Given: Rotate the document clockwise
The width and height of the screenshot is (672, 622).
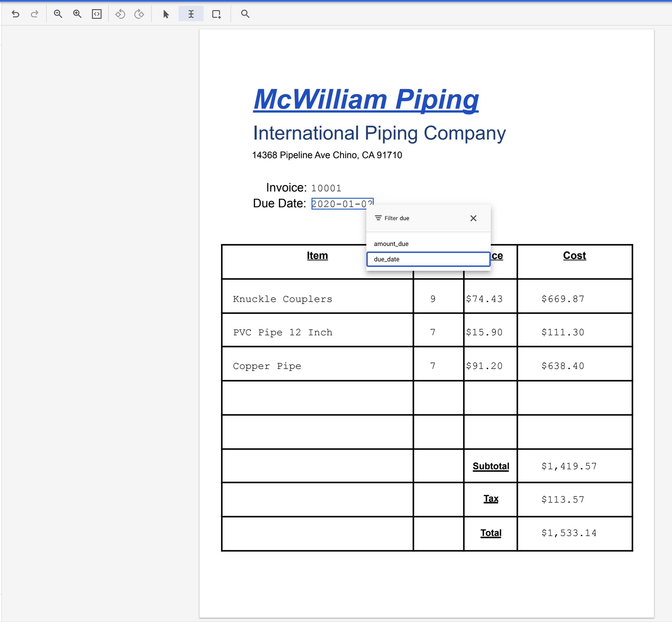Looking at the screenshot, I should (139, 14).
